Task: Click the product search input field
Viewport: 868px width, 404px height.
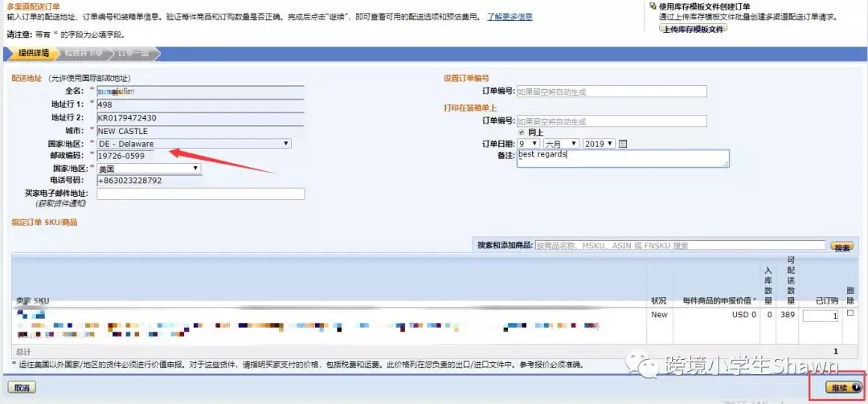Action: [x=680, y=246]
